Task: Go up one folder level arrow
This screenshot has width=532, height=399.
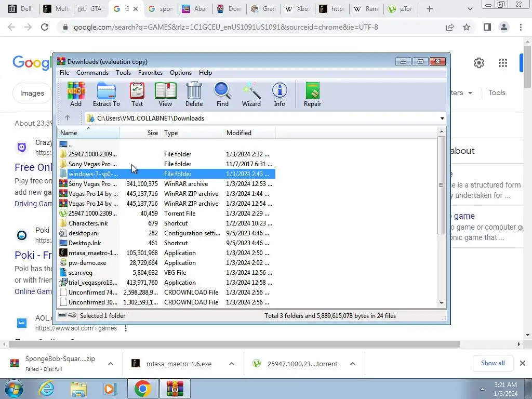Action: (68, 118)
